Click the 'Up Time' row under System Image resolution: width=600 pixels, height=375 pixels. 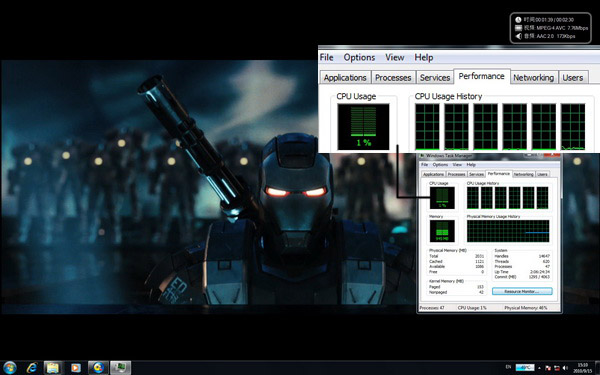point(522,272)
